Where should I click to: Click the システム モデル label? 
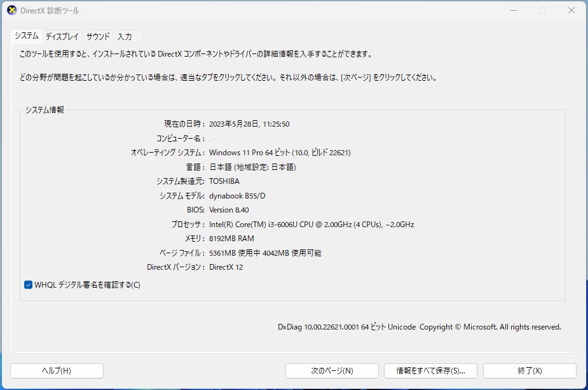click(182, 196)
